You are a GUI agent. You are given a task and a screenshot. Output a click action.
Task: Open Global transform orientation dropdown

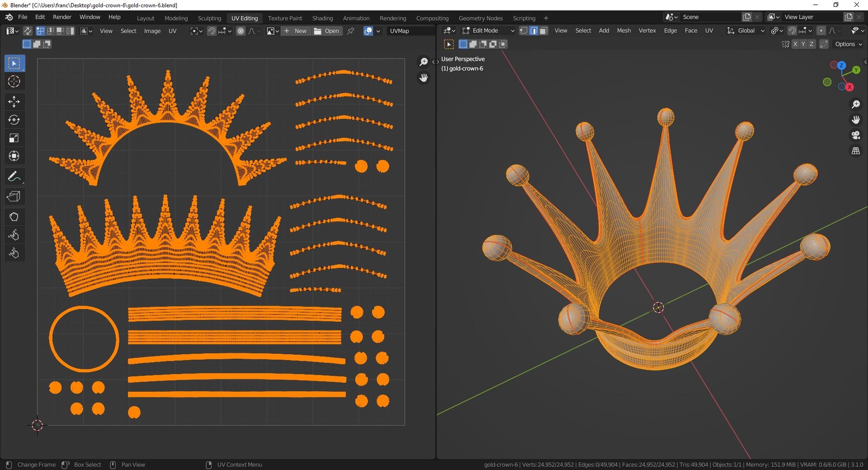[x=745, y=30]
